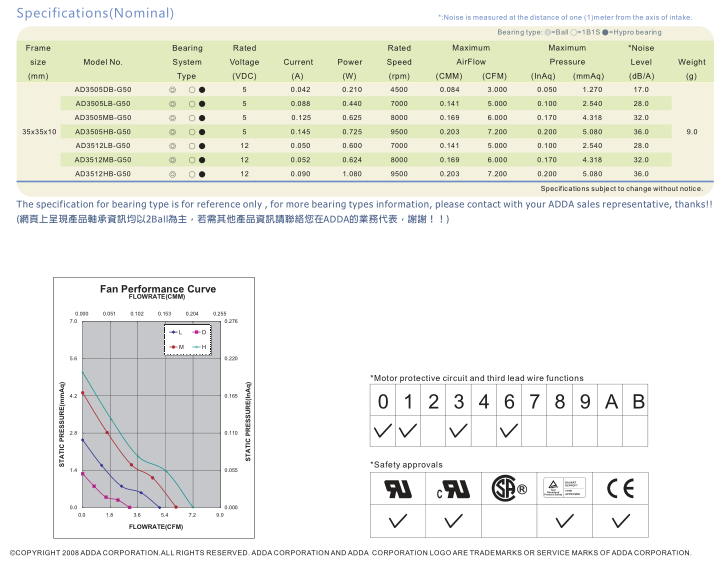Click the Model No. column header
This screenshot has width=717, height=564.
coord(103,62)
